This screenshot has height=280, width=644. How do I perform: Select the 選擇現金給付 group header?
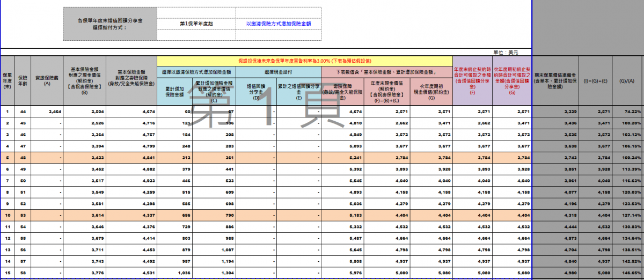(279, 72)
